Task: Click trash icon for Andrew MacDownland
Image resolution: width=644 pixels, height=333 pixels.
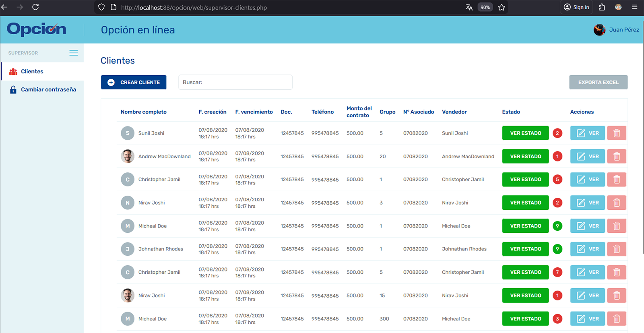Action: tap(616, 156)
